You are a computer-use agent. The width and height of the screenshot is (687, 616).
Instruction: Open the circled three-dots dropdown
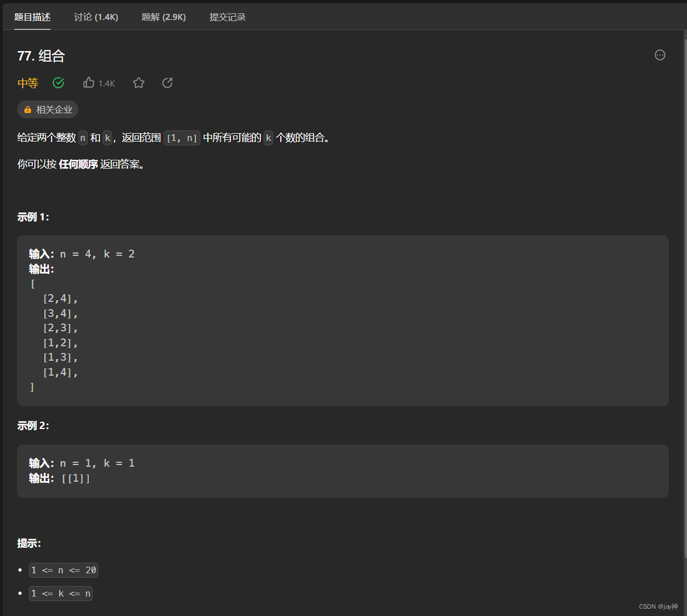659,55
